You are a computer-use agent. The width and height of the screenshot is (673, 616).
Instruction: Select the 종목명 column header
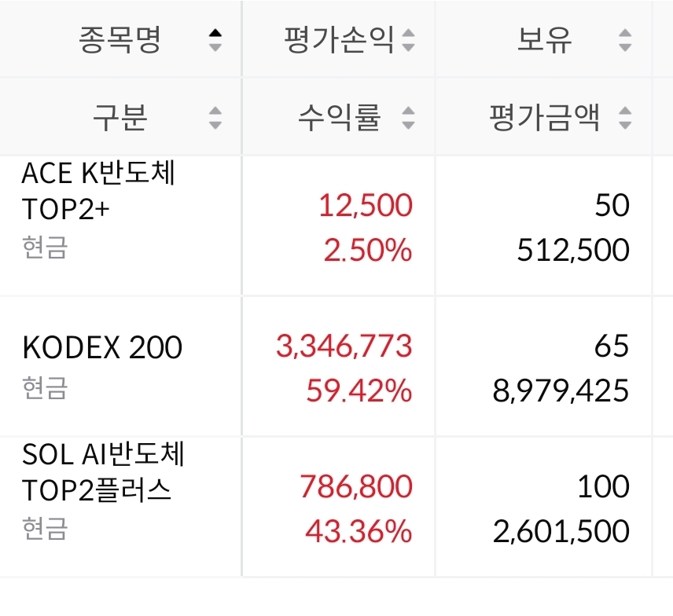pyautogui.click(x=120, y=39)
